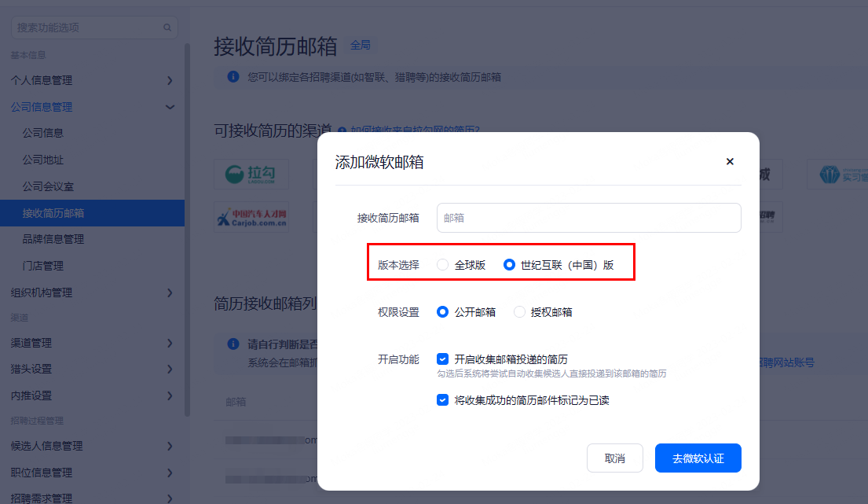The image size is (868, 504).
Task: Select the 实习僧 channel logo
Action: pyautogui.click(x=839, y=174)
